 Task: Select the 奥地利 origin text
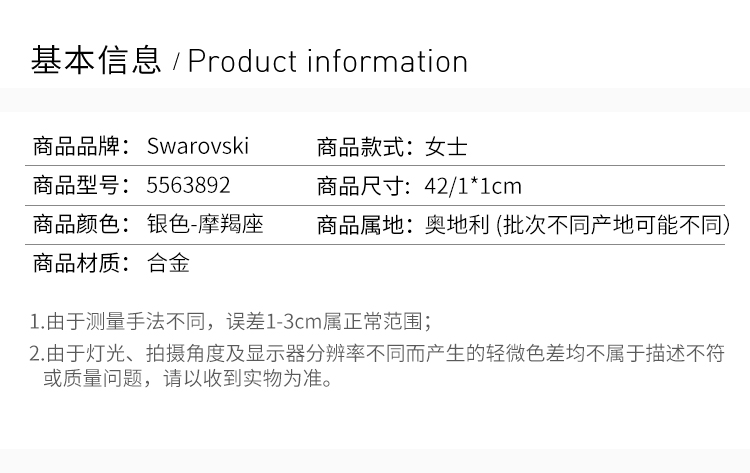tap(457, 225)
